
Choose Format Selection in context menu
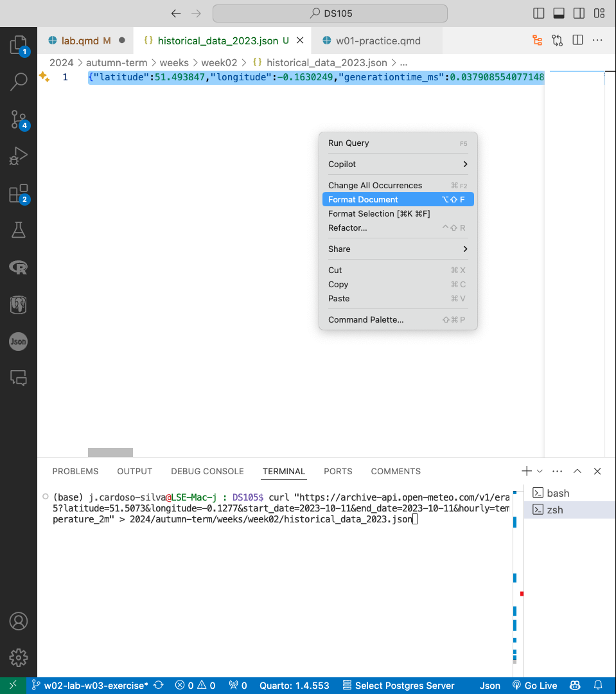(398, 214)
